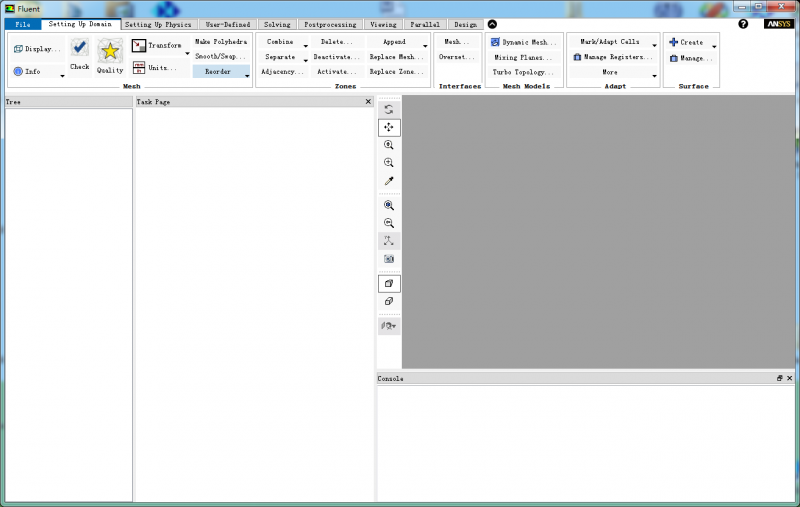Image resolution: width=800 pixels, height=507 pixels.
Task: Select the pan (move) view tool
Action: click(389, 127)
